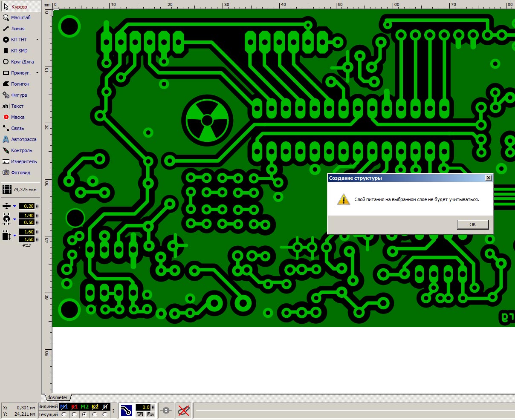Click the track width 0.20 field
This screenshot has width=515, height=420.
[x=26, y=206]
